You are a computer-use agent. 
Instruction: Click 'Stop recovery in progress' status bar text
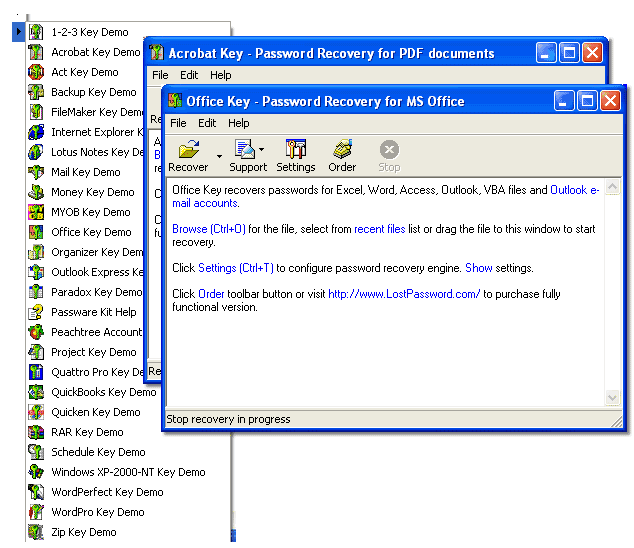click(x=228, y=419)
